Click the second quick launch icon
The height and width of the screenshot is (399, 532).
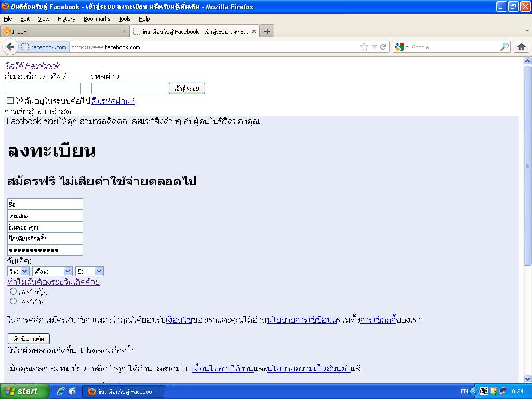pyautogui.click(x=72, y=391)
